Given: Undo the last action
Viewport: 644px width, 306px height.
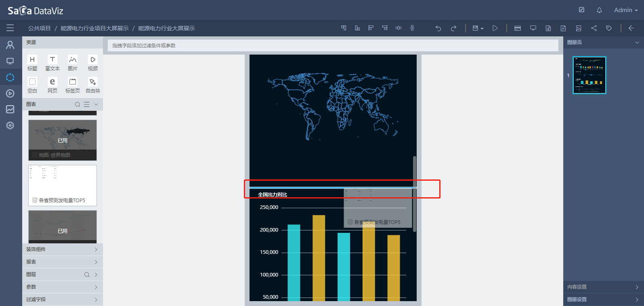Looking at the screenshot, I should pyautogui.click(x=438, y=28).
